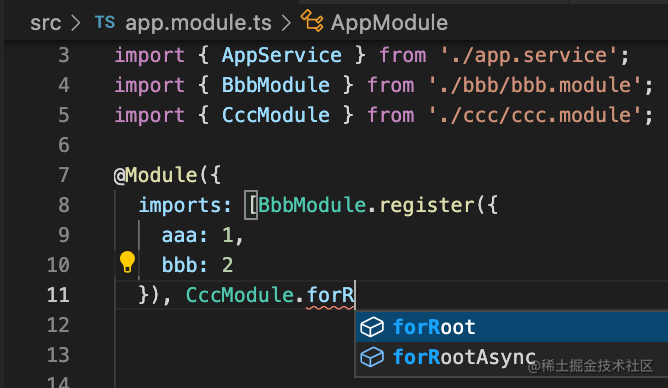Open the src folder breadcrumb

[46, 23]
